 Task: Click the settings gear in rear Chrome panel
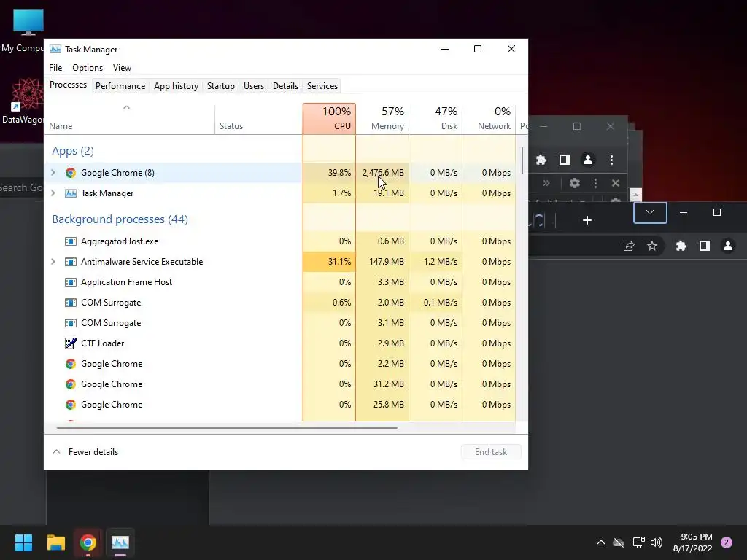pyautogui.click(x=575, y=183)
